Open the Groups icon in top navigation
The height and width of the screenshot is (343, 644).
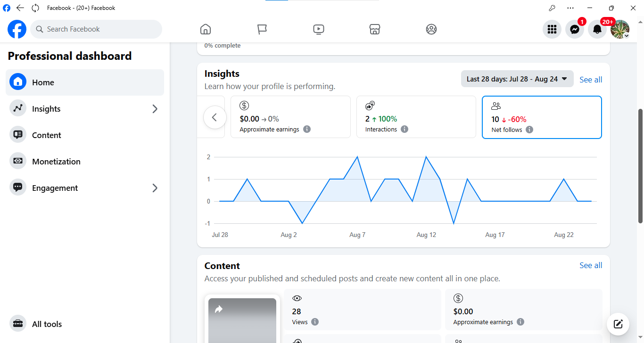point(431,29)
